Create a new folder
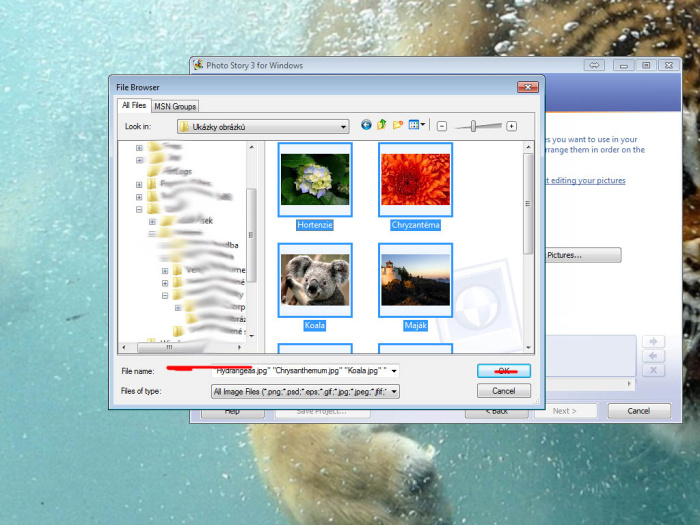This screenshot has width=700, height=525. tap(398, 125)
